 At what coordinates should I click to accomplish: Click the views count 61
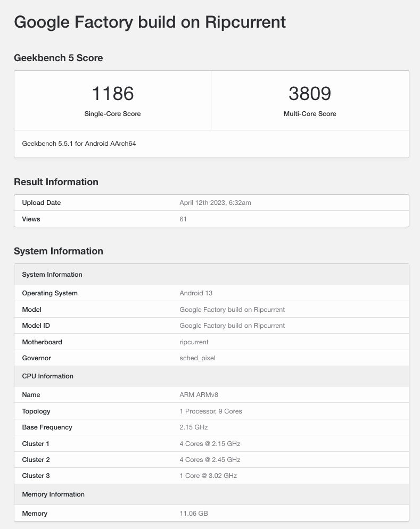coord(183,219)
